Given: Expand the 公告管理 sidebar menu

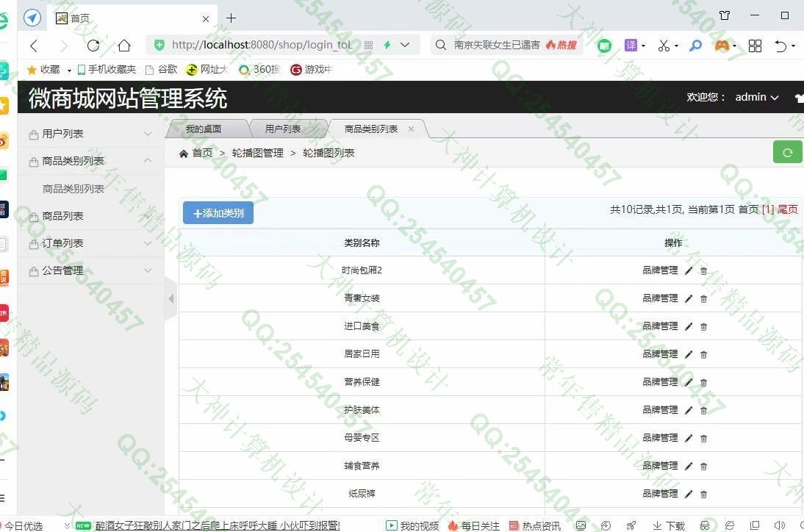Looking at the screenshot, I should 90,270.
